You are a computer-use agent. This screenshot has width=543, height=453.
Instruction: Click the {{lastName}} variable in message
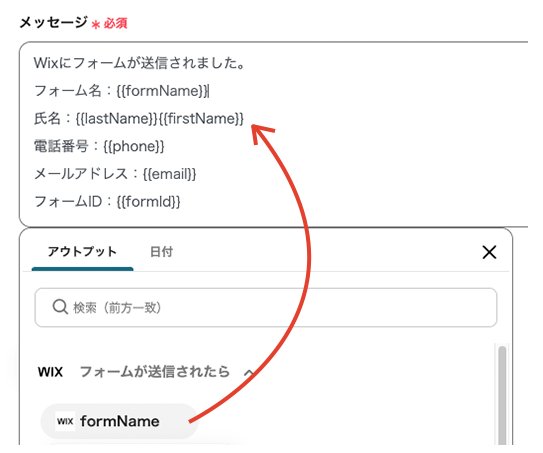pyautogui.click(x=117, y=118)
